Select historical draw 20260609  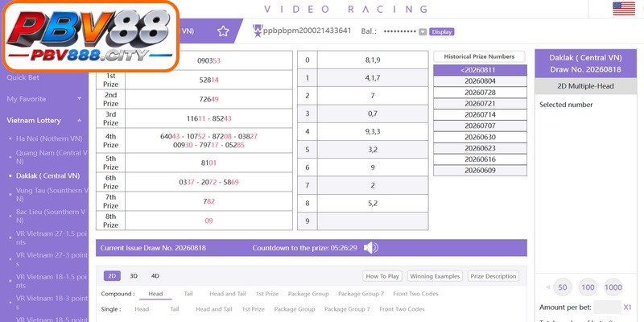point(480,171)
